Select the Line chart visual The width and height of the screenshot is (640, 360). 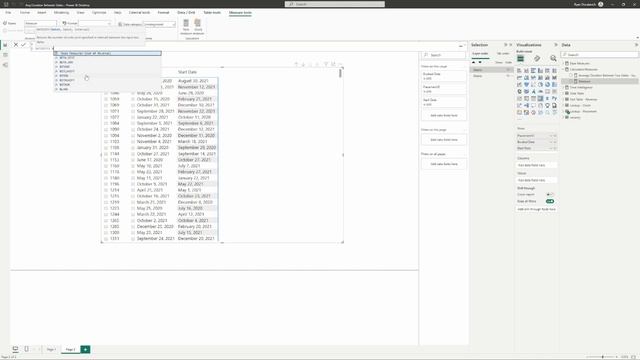click(x=520, y=78)
